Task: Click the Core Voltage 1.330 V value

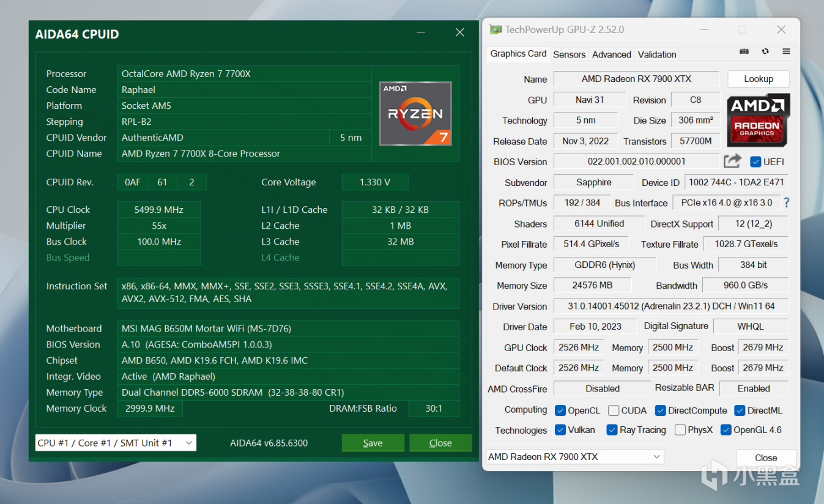Action: click(x=375, y=182)
